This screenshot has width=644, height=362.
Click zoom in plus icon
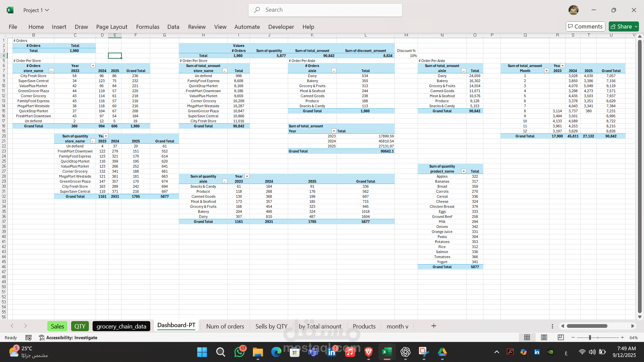point(623,338)
